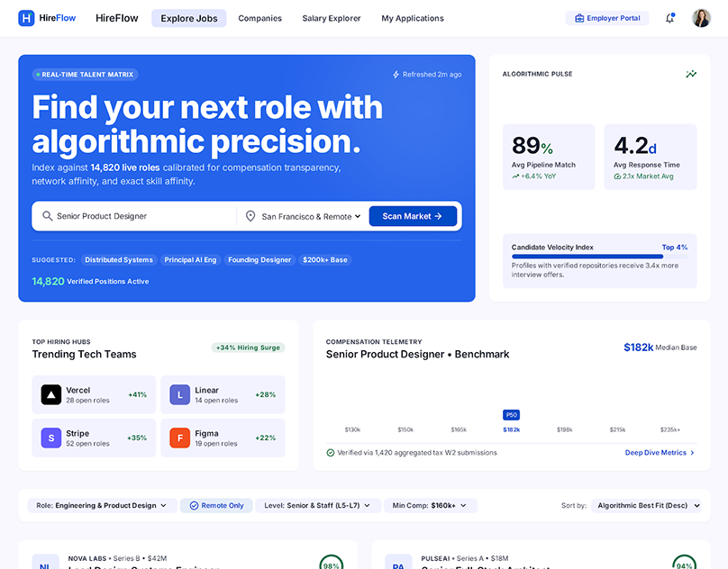Click the Candidate Velocity Index progress bar
The width and height of the screenshot is (728, 569).
click(599, 257)
